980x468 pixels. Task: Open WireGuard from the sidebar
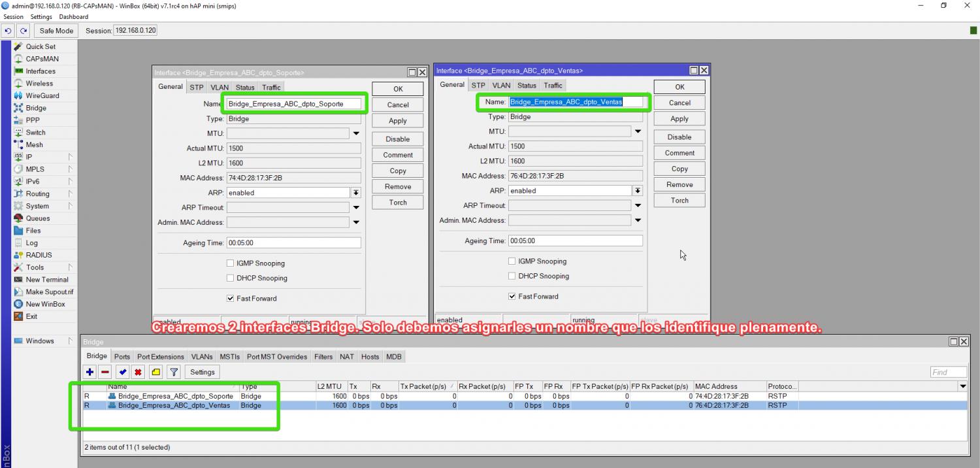click(x=42, y=95)
